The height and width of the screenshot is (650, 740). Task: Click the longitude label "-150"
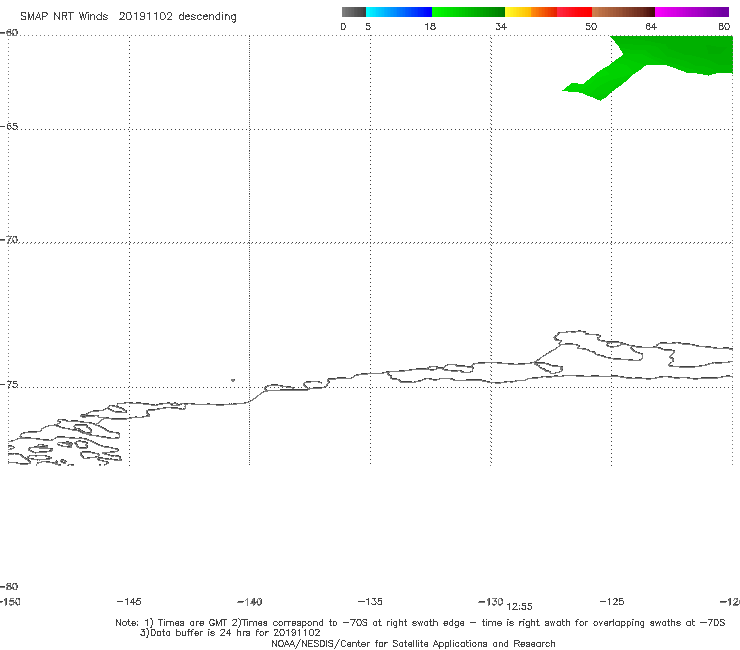(10, 602)
